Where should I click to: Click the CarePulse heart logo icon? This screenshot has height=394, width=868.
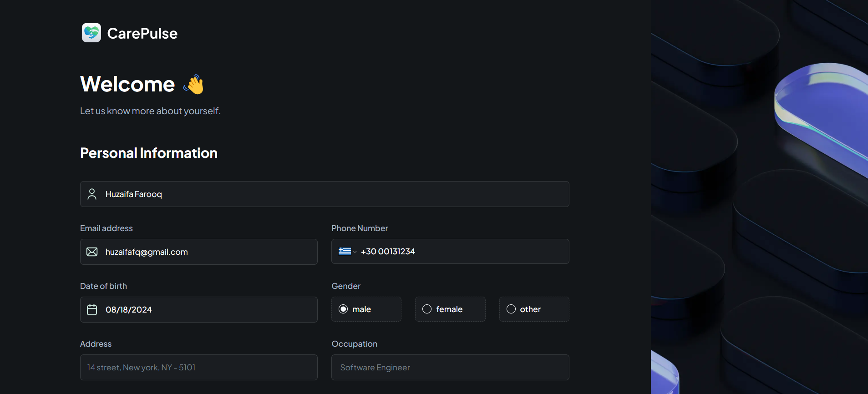pos(91,33)
